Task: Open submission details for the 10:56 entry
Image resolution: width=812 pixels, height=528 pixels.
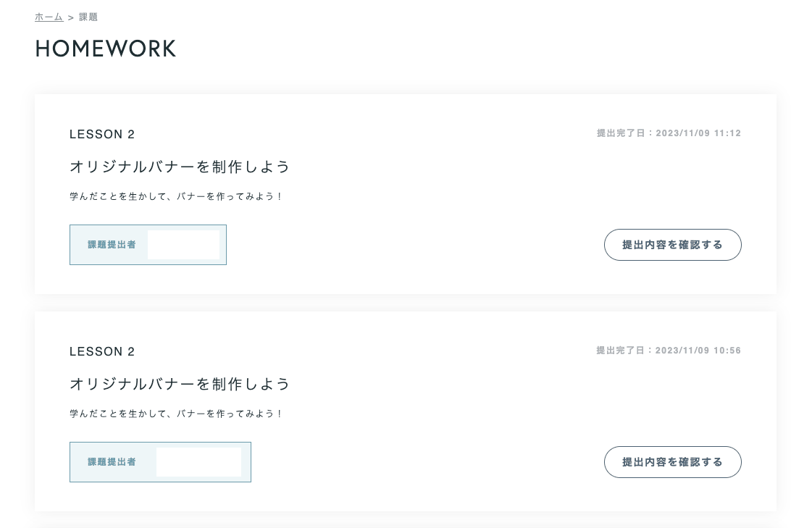Action: coord(672,462)
